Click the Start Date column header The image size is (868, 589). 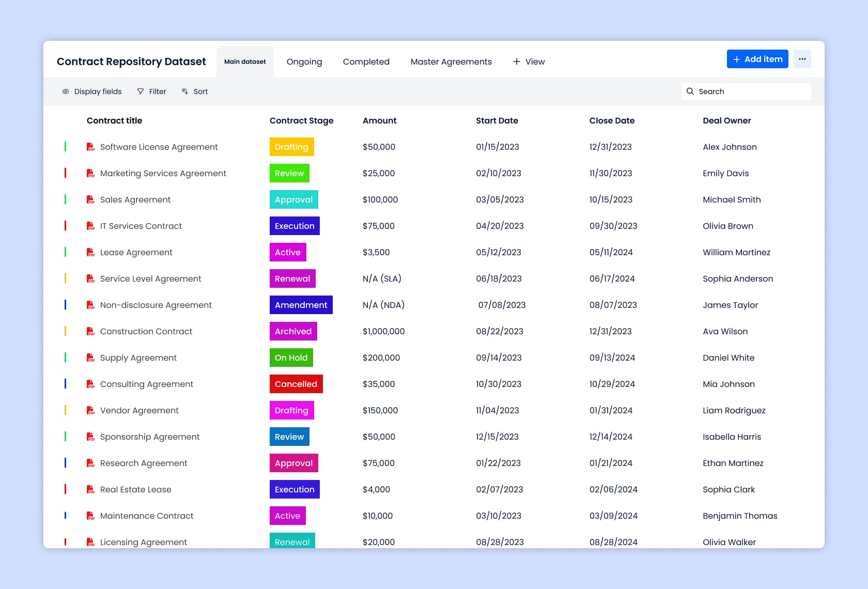click(x=497, y=120)
